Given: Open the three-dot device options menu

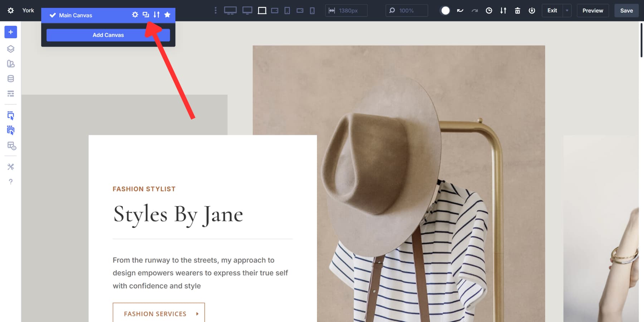Looking at the screenshot, I should tap(215, 10).
